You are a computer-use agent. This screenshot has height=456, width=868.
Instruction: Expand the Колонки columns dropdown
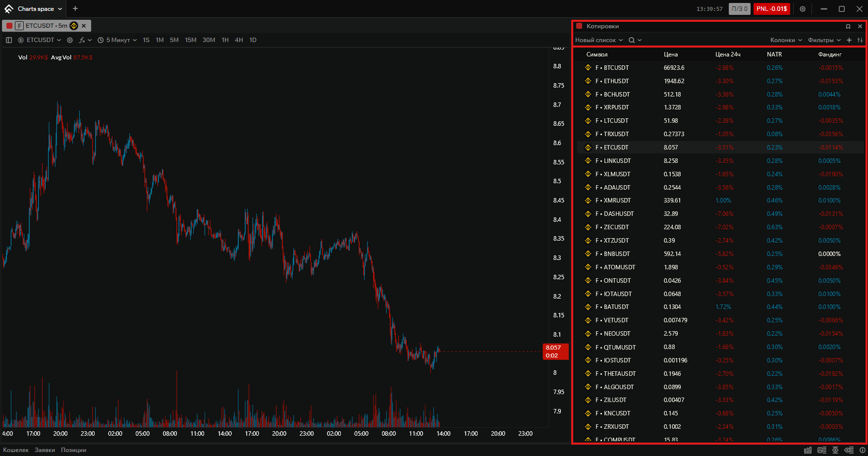(786, 40)
